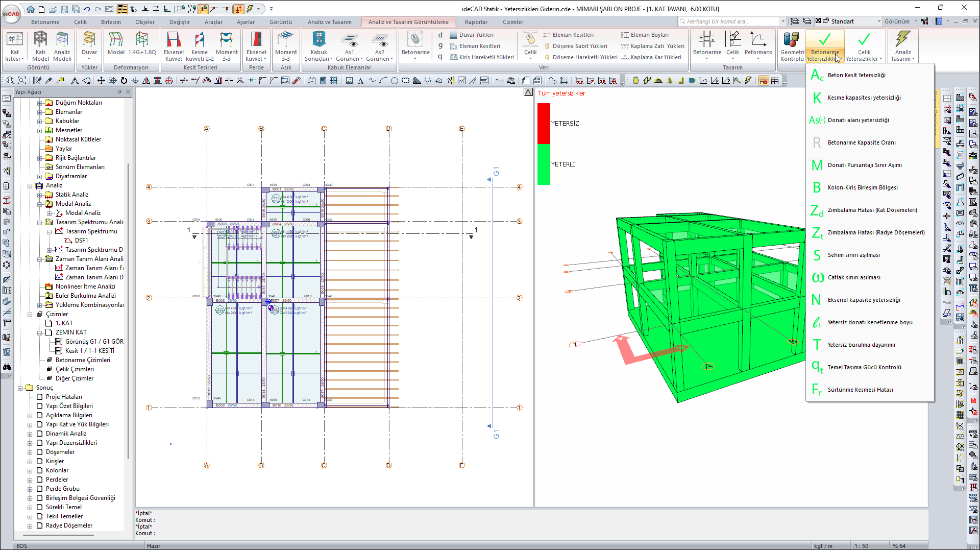Tick the Kolonlar result checkbox
The height and width of the screenshot is (550, 980).
pyautogui.click(x=40, y=470)
